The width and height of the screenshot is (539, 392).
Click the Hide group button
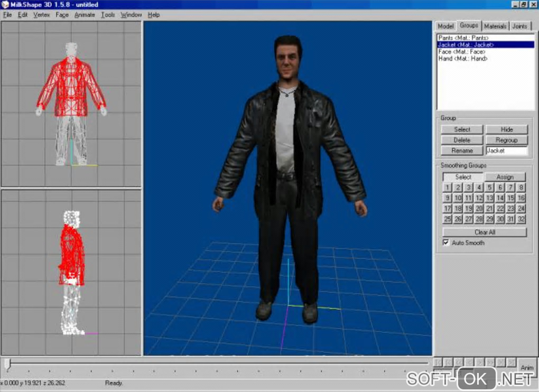click(507, 129)
